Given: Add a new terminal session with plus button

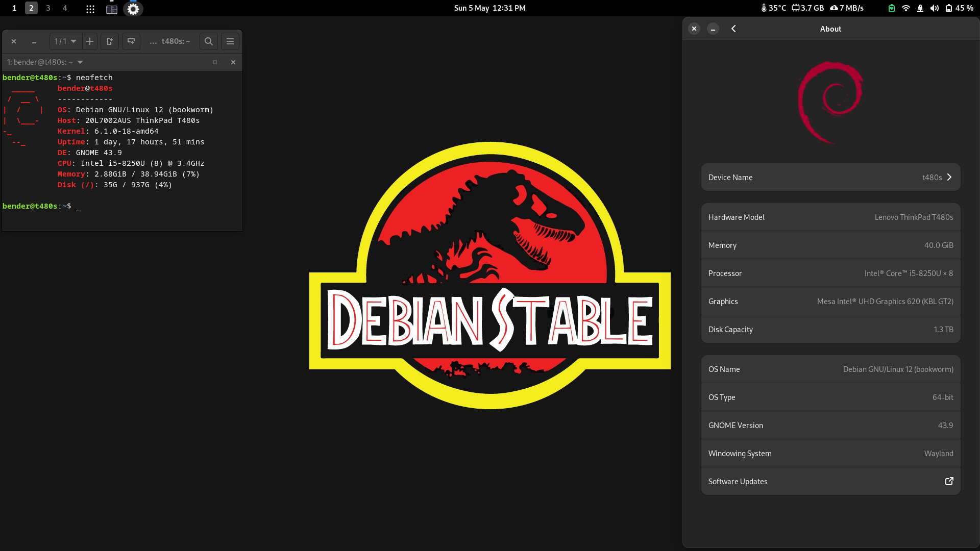Looking at the screenshot, I should (x=90, y=41).
